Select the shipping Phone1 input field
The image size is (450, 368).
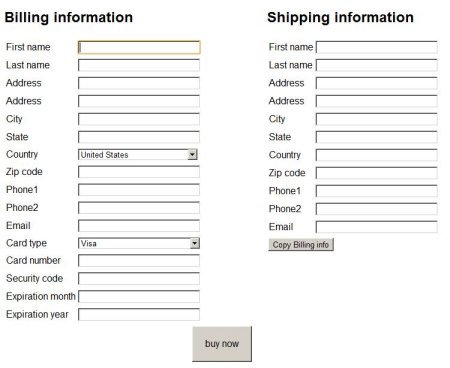(377, 191)
